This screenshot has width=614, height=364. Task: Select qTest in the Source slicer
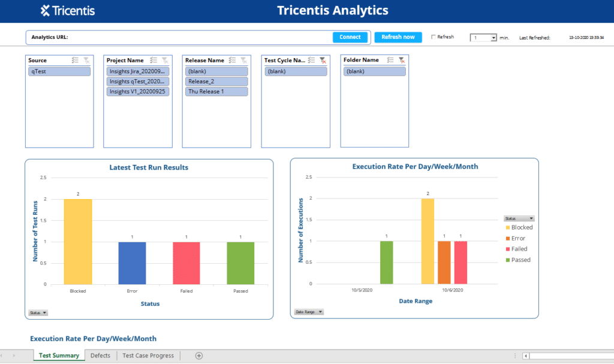(59, 71)
